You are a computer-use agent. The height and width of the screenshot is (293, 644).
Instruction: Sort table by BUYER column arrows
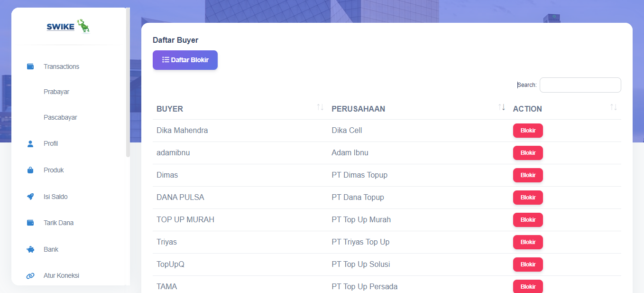click(320, 108)
